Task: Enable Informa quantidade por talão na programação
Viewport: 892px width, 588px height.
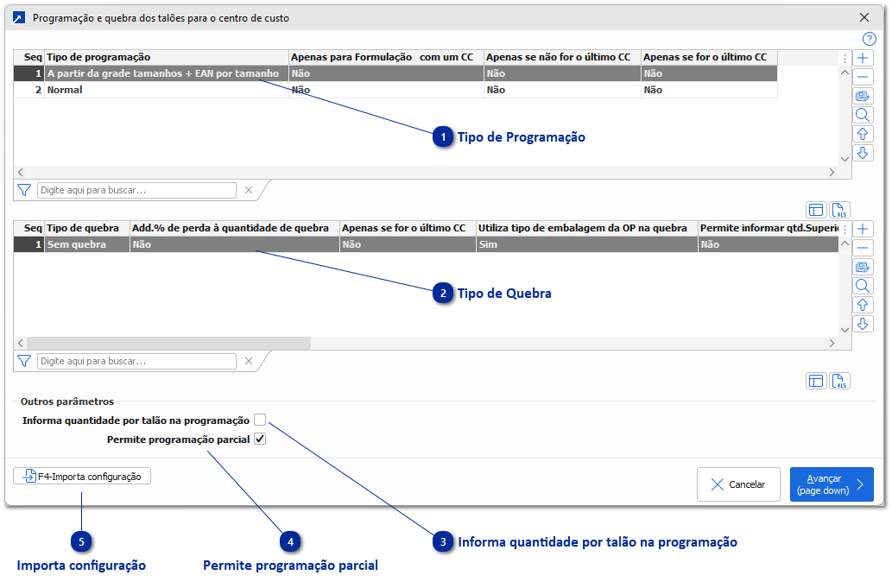Action: [260, 420]
